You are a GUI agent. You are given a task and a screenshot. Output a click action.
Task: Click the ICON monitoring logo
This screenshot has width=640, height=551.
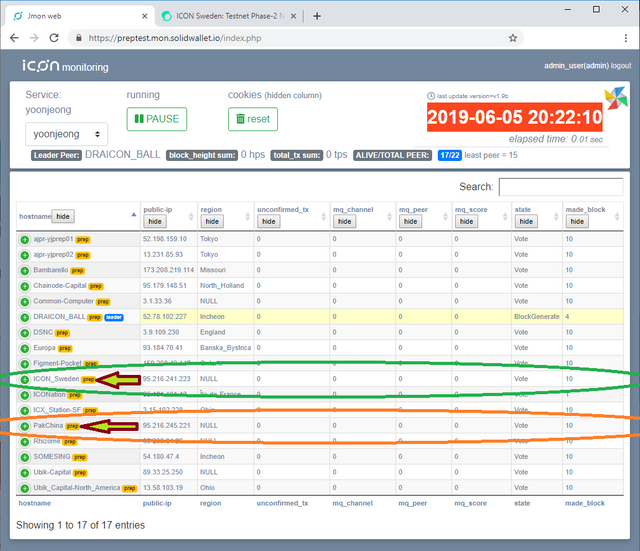click(65, 66)
